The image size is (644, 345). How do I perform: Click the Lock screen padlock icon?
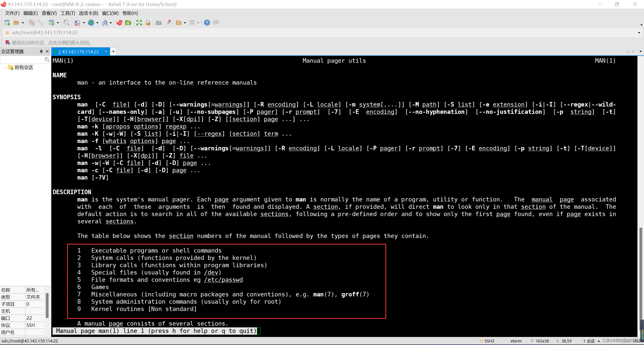coord(148,23)
